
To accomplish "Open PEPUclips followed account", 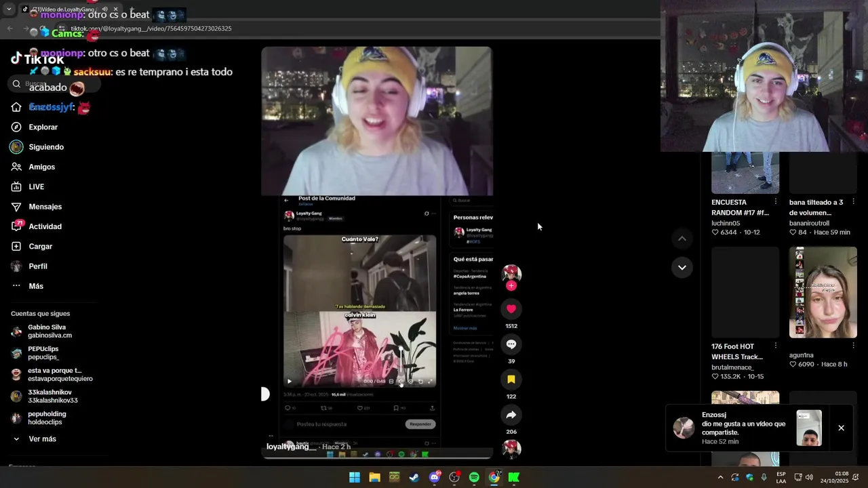I will [35, 353].
